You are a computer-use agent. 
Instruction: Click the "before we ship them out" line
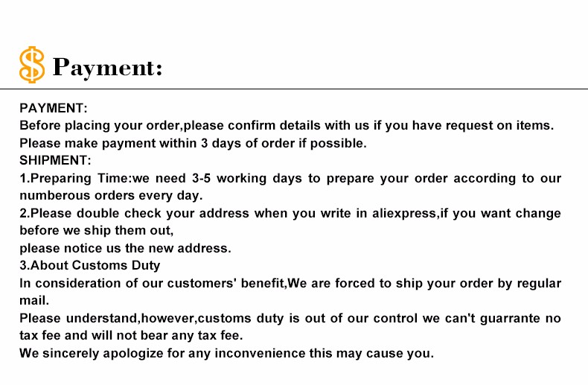[x=96, y=230]
